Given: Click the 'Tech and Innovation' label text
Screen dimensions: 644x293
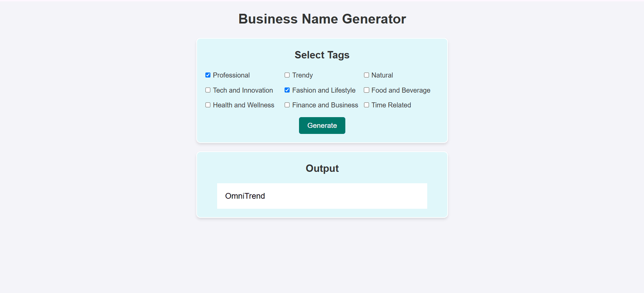Looking at the screenshot, I should [243, 90].
